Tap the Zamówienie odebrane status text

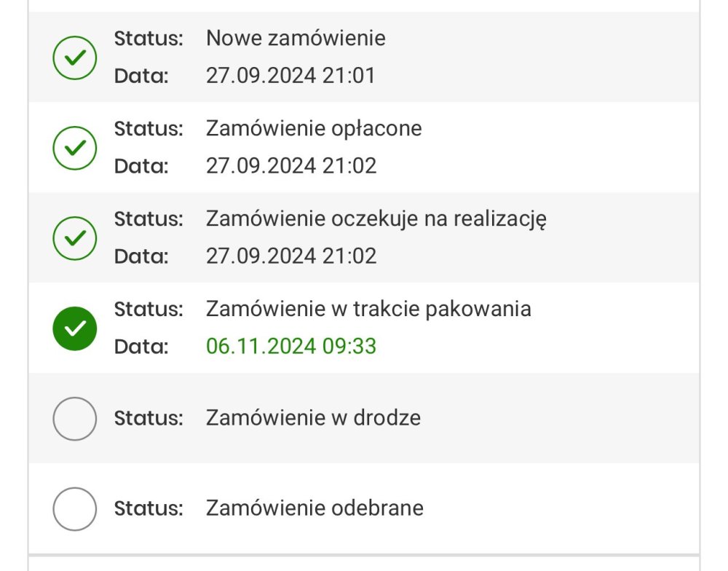tap(314, 508)
